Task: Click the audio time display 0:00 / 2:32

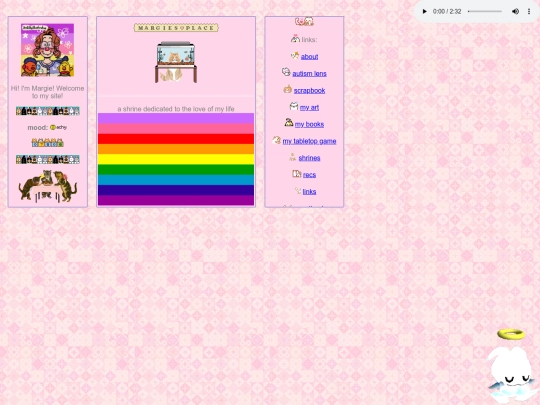Action: click(447, 11)
